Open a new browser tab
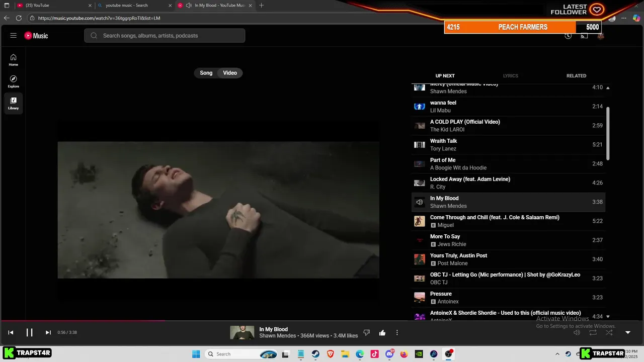Image resolution: width=644 pixels, height=362 pixels. (x=261, y=6)
